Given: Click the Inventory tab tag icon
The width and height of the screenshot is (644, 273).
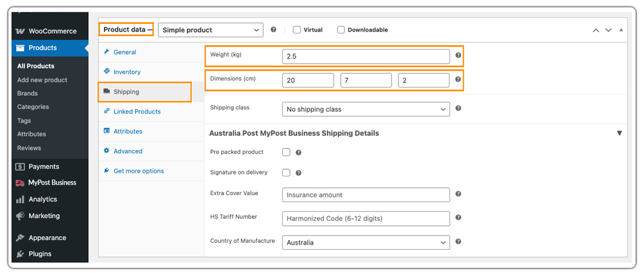Looking at the screenshot, I should [107, 71].
